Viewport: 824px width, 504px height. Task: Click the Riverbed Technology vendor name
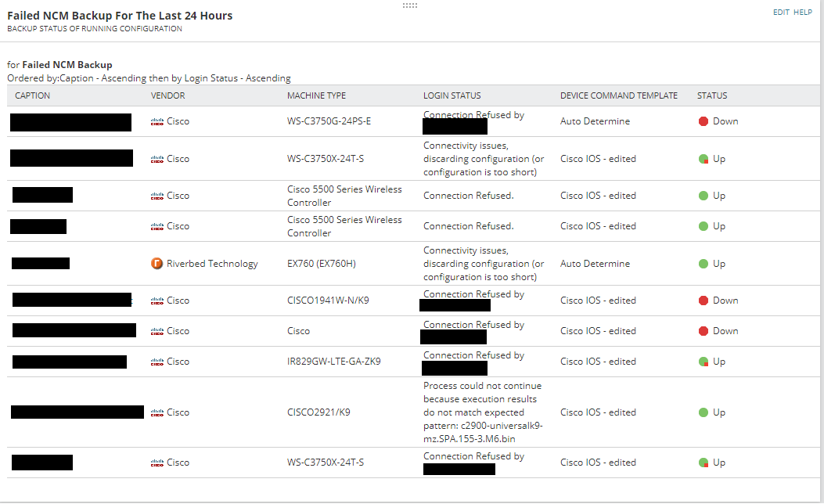click(x=212, y=264)
